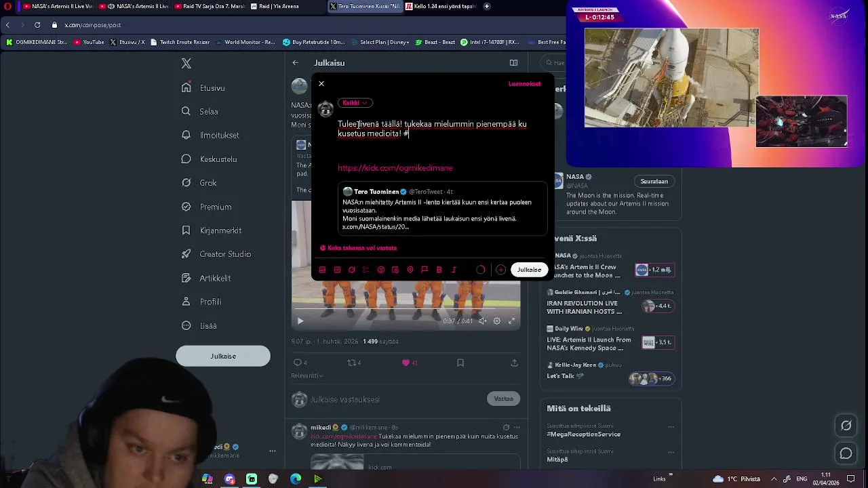
Task: Mute the post video sound
Action: click(482, 321)
